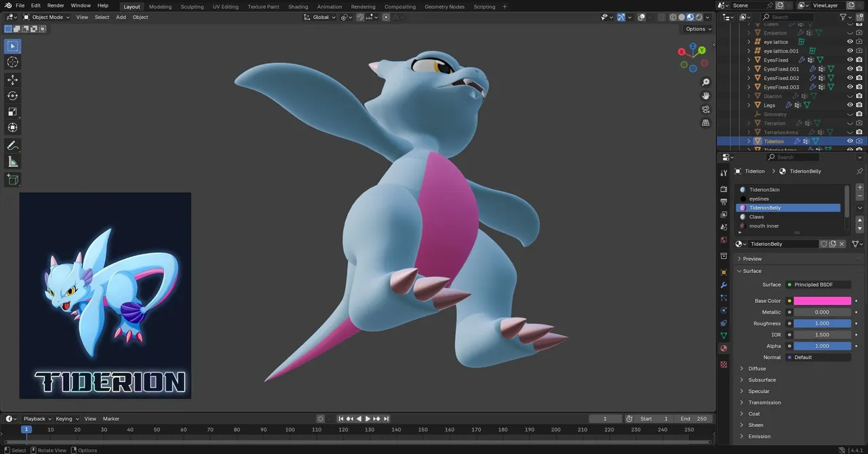Viewport: 868px width, 454px height.
Task: Open the outliner filter dropdown
Action: point(845,17)
